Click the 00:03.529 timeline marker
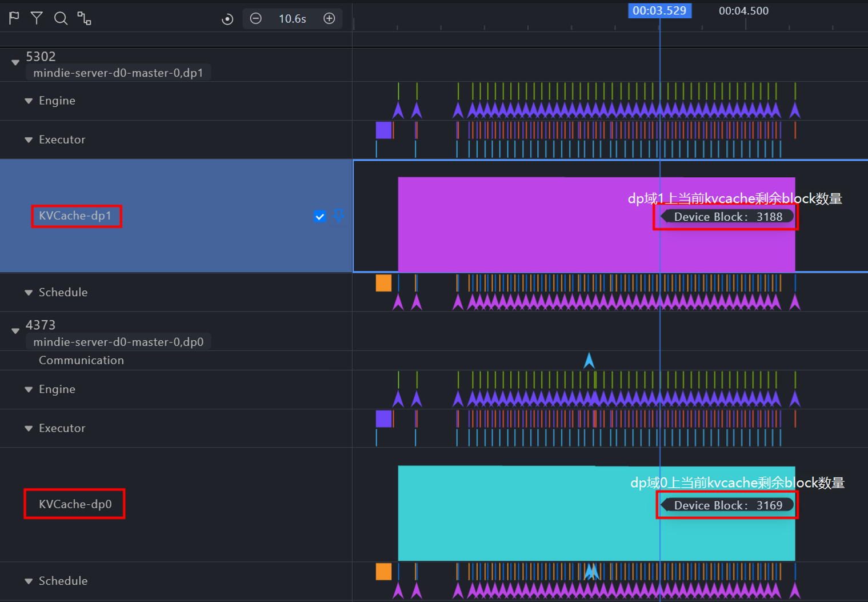The image size is (868, 602). tap(659, 11)
